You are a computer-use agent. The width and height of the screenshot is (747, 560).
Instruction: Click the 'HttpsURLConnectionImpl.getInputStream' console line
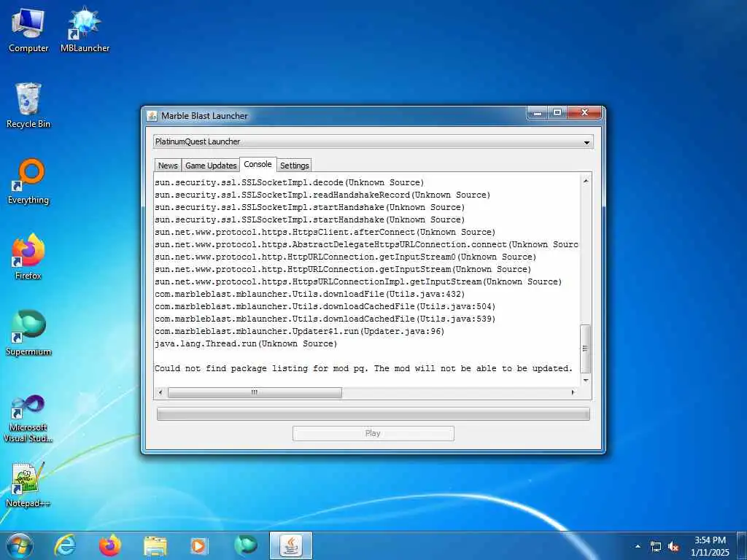358,281
